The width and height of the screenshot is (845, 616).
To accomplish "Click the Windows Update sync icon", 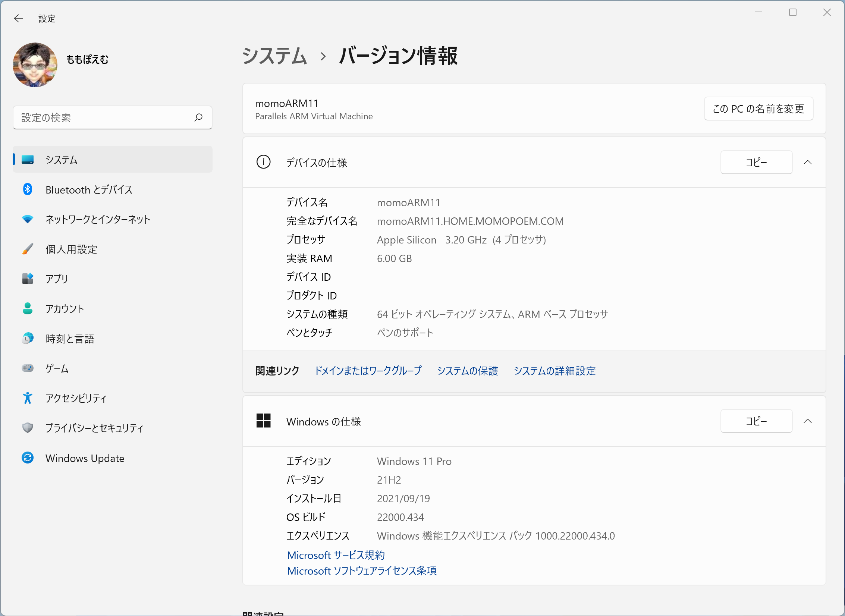I will point(28,458).
